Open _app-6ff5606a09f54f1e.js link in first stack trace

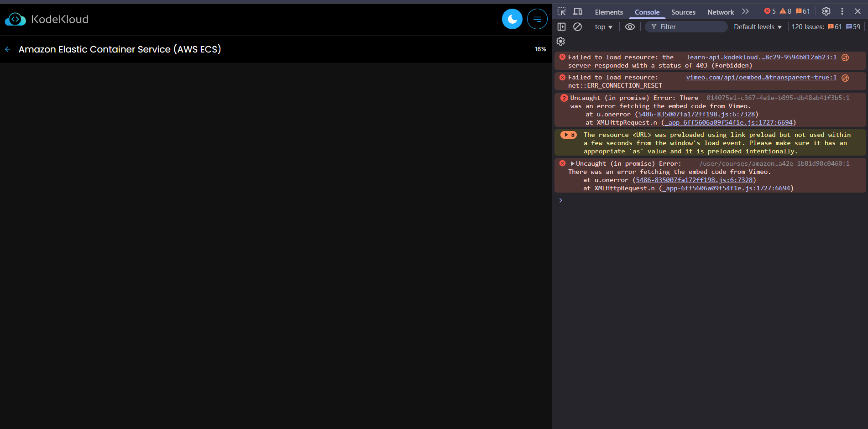tap(729, 123)
